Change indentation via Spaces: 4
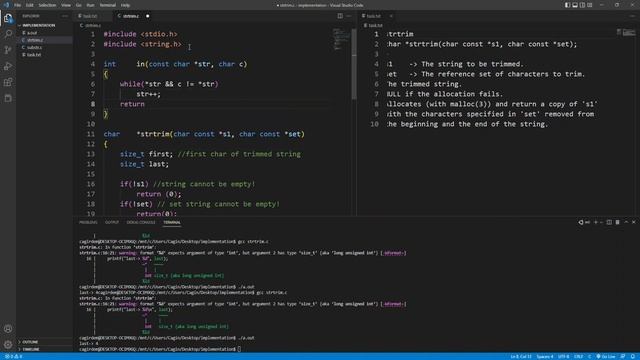This screenshot has height=360, width=640. tap(545, 356)
